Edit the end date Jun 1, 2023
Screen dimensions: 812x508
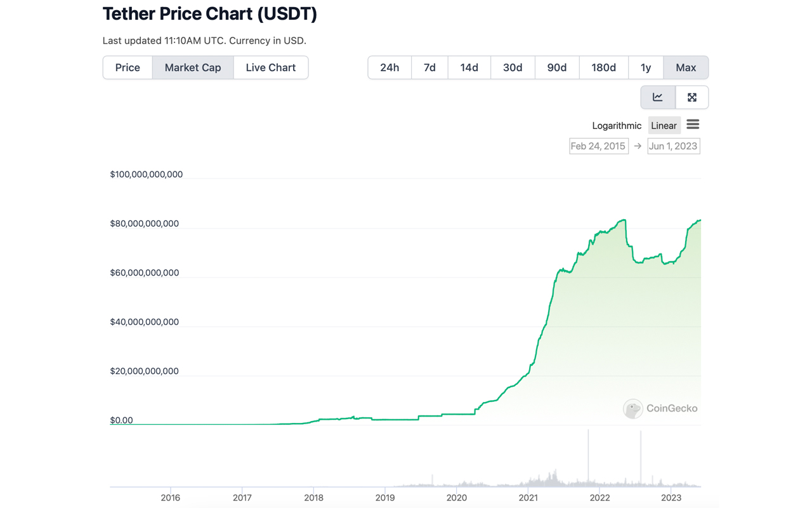point(673,146)
